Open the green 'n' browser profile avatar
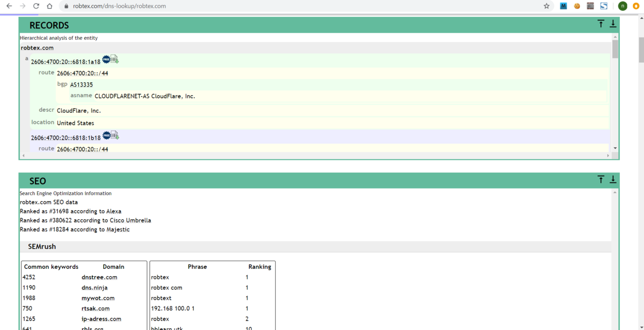 point(623,6)
